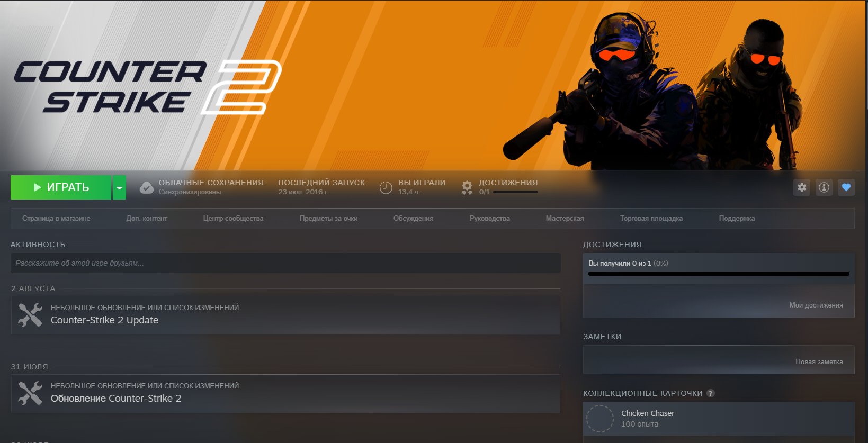The width and height of the screenshot is (868, 443).
Task: Open Торговая площадка tab
Action: coord(651,218)
